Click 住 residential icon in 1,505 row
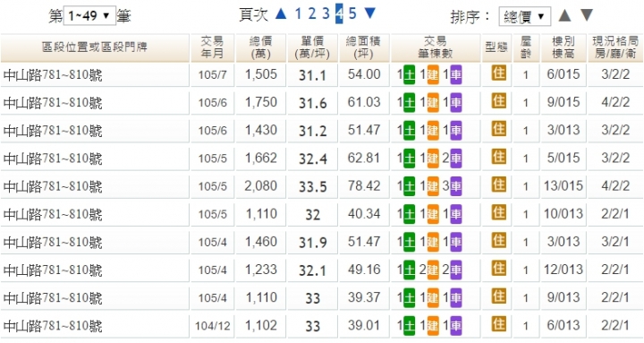Image resolution: width=644 pixels, height=343 pixels. (498, 73)
